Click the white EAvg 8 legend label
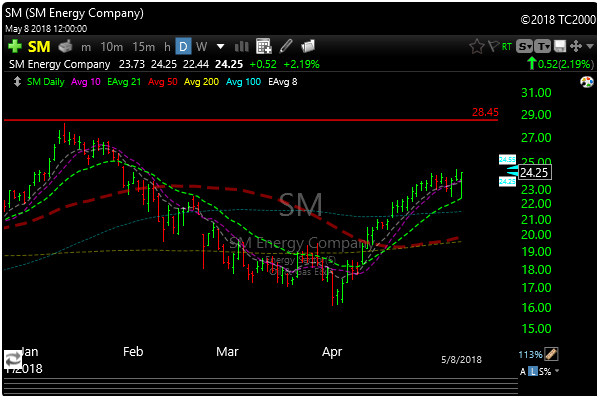 tap(283, 82)
